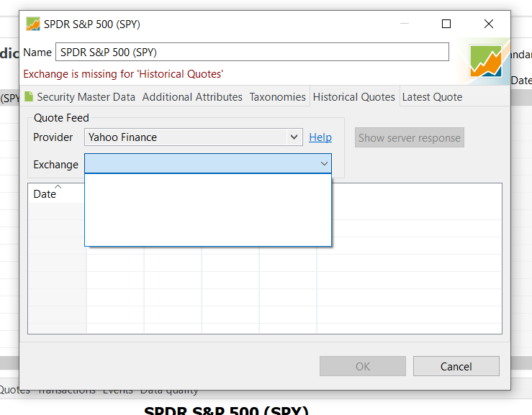Click the green page icon on Security Master Data
This screenshot has width=532, height=415.
click(29, 96)
